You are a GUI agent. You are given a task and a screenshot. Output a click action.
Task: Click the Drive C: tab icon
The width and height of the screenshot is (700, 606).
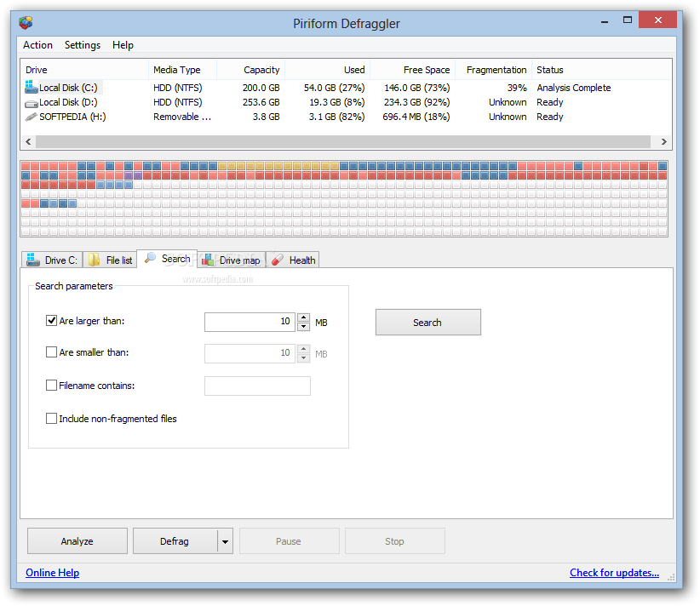(x=33, y=260)
